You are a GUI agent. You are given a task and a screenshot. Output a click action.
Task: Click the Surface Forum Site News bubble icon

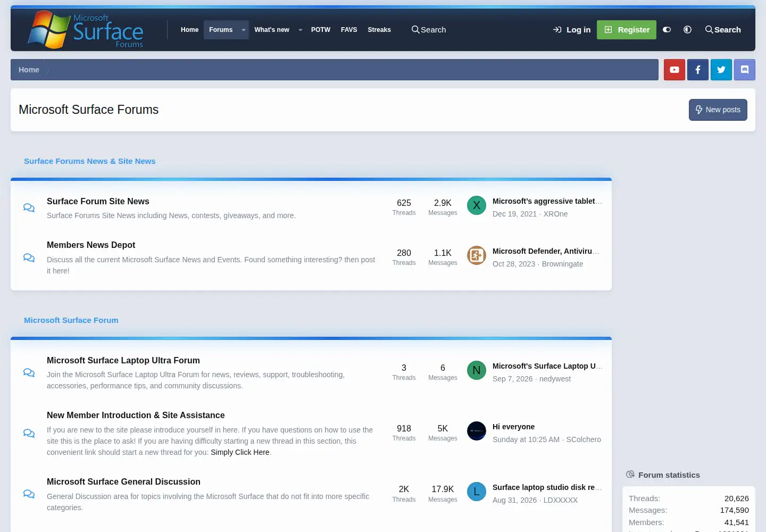(x=29, y=207)
